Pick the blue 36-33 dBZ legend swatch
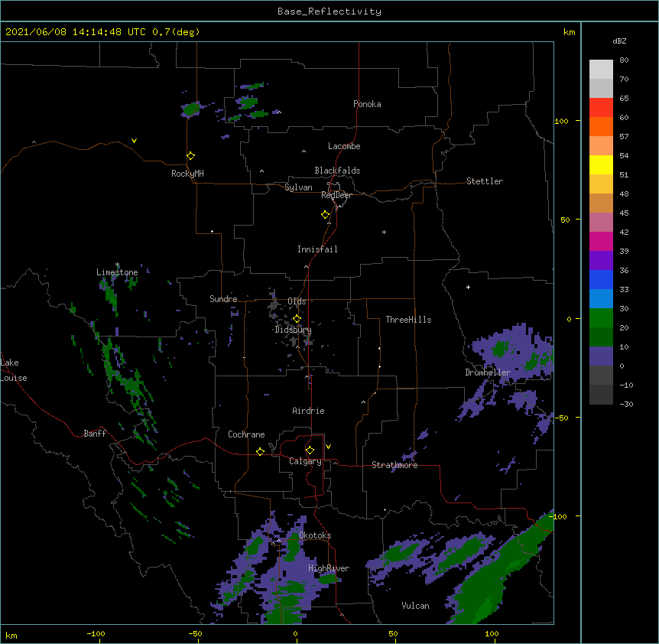The width and height of the screenshot is (659, 644). [601, 279]
